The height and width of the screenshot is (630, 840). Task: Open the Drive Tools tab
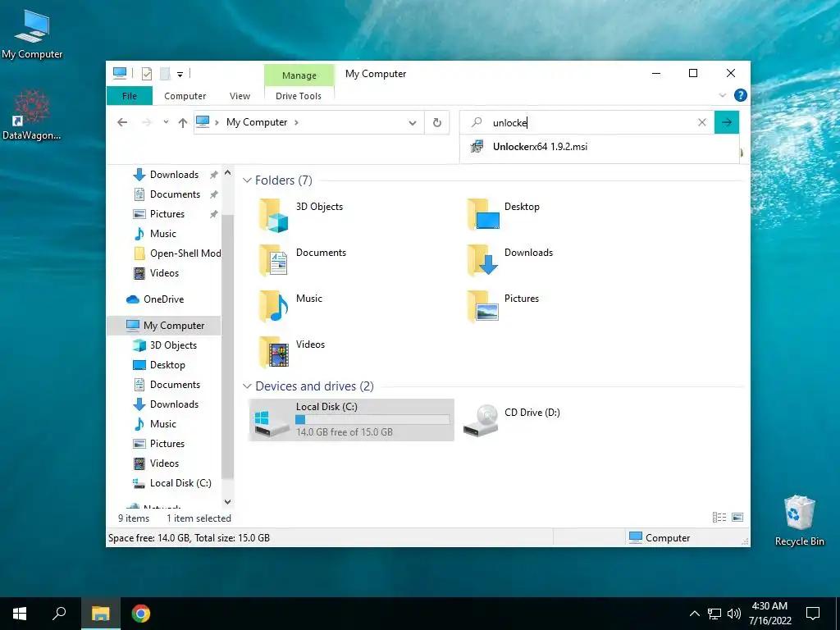pos(299,96)
